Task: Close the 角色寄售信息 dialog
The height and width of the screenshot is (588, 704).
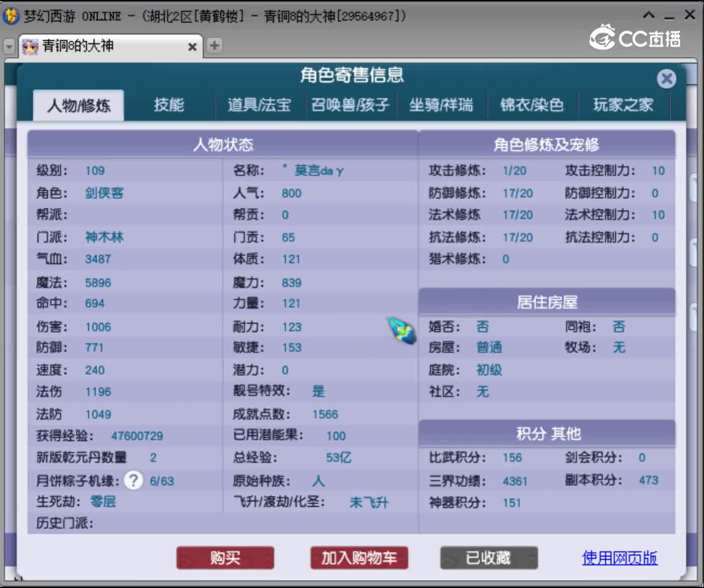Action: point(667,79)
